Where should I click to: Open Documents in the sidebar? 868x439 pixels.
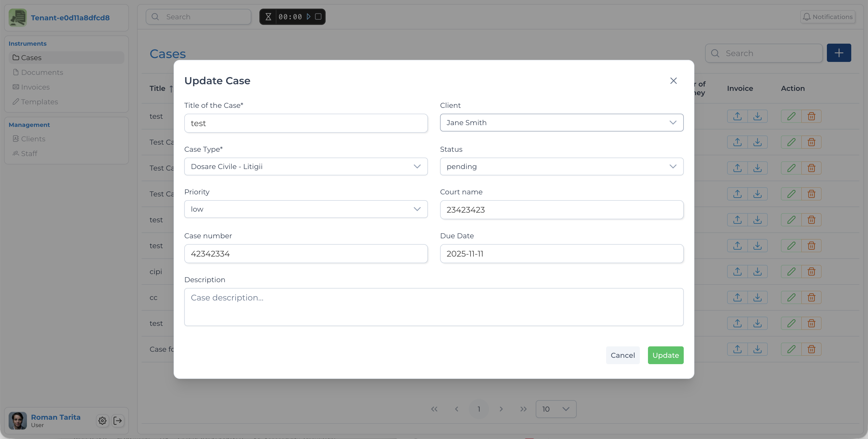42,72
